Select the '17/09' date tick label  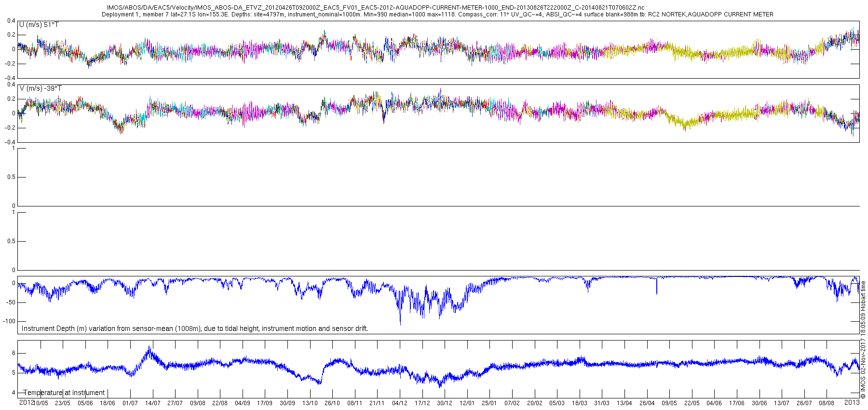point(265,403)
